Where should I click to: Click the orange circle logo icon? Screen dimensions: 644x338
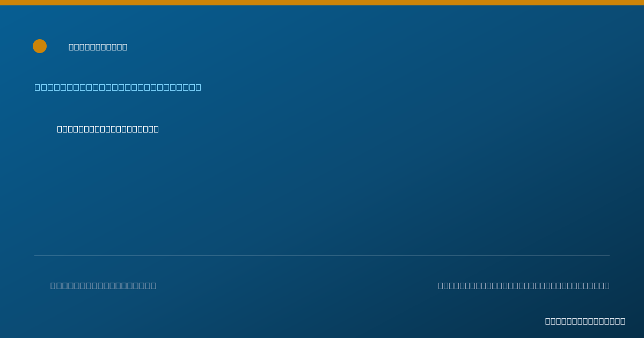tap(40, 46)
